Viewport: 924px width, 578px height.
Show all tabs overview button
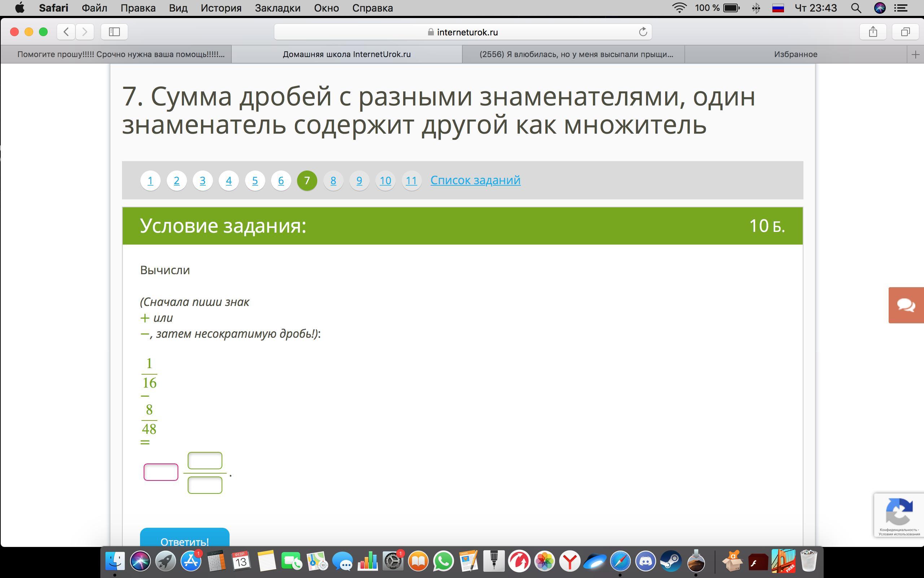[x=905, y=32]
